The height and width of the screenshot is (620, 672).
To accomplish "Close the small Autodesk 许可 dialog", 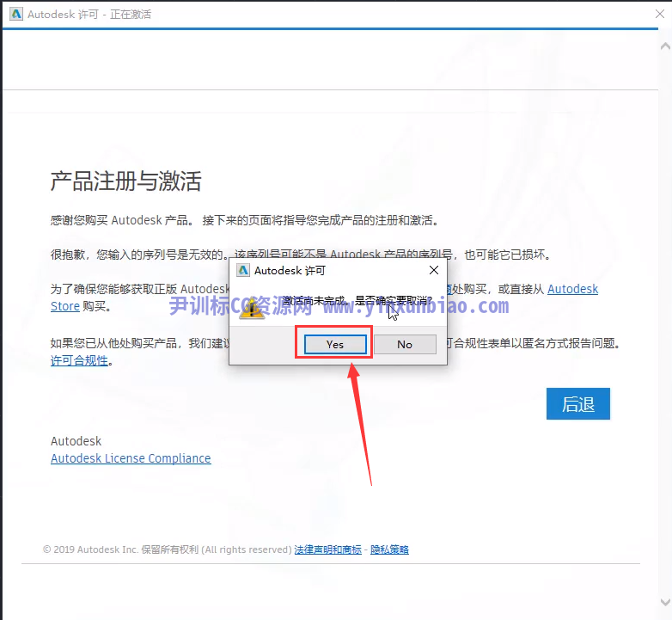I will coord(434,270).
